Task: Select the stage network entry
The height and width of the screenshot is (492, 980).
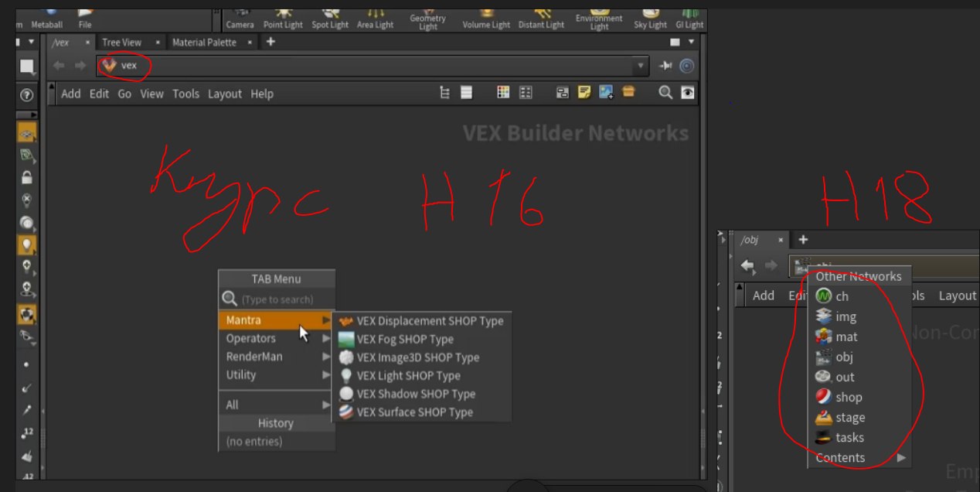Action: pyautogui.click(x=859, y=417)
